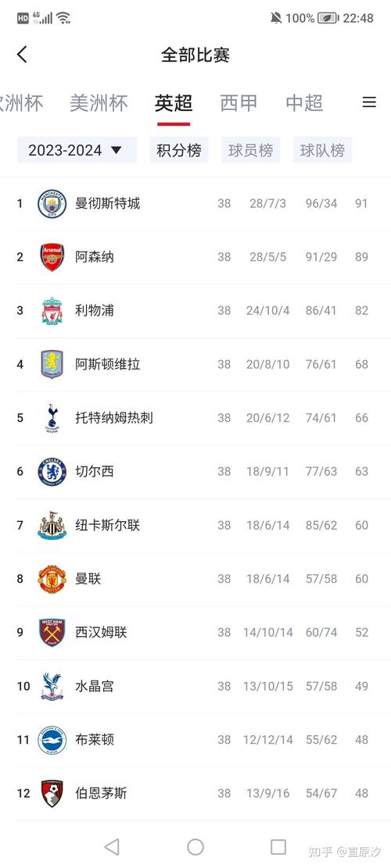Image resolution: width=391 pixels, height=868 pixels.
Task: Open the hamburger league list menu
Action: tap(369, 102)
